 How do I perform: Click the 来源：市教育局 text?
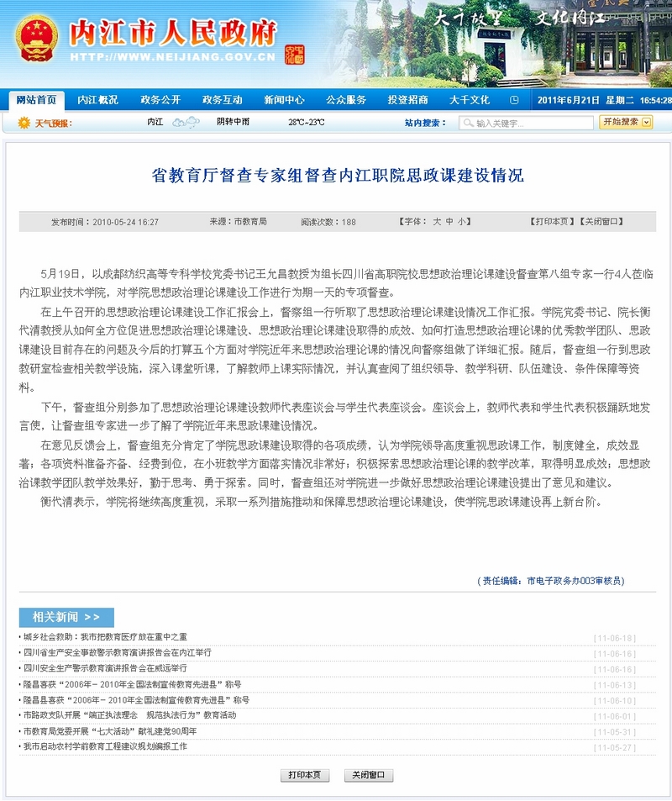tap(238, 222)
